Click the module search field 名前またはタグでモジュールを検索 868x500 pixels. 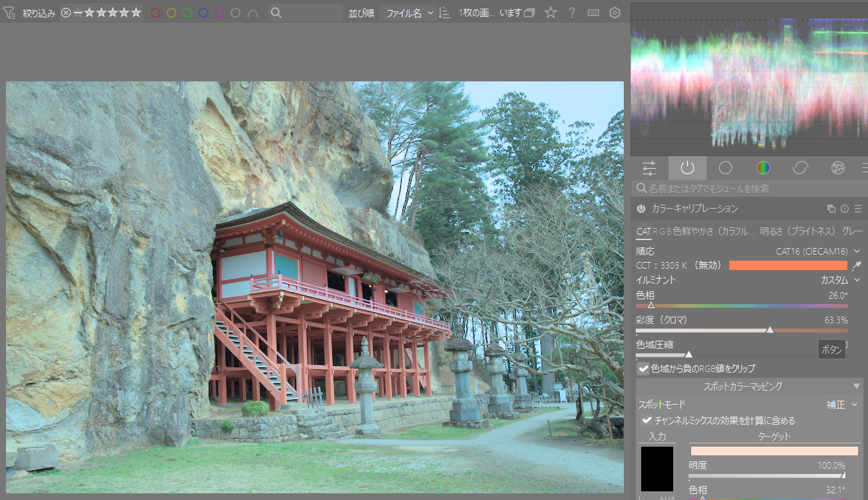pyautogui.click(x=750, y=189)
